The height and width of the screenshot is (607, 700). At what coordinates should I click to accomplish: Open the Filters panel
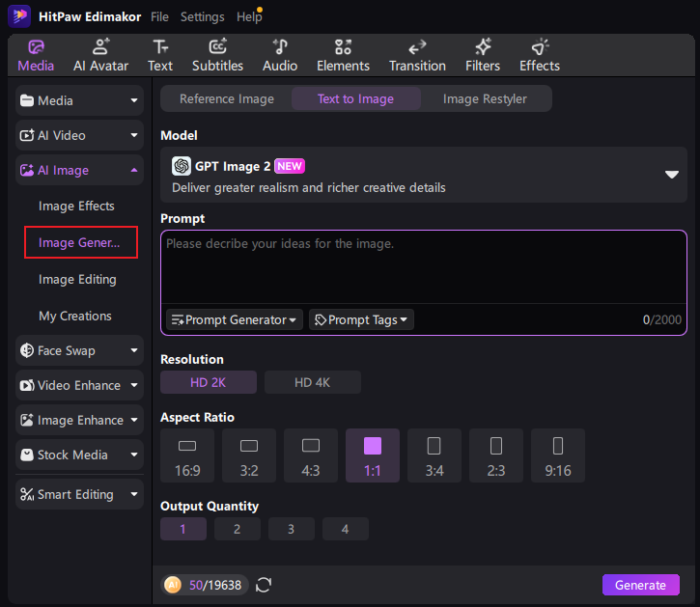483,56
